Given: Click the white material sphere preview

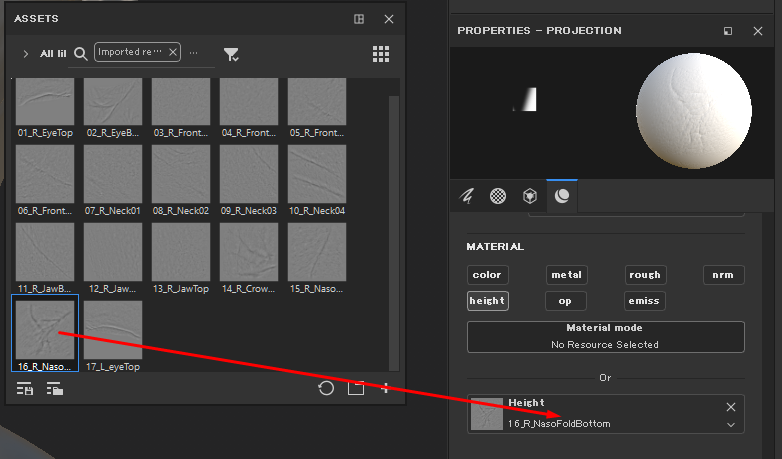Looking at the screenshot, I should click(694, 110).
